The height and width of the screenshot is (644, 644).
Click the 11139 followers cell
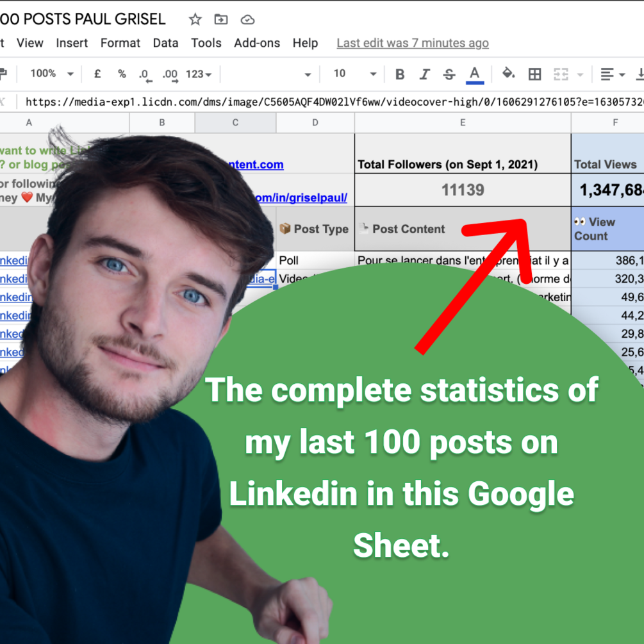coord(463,190)
